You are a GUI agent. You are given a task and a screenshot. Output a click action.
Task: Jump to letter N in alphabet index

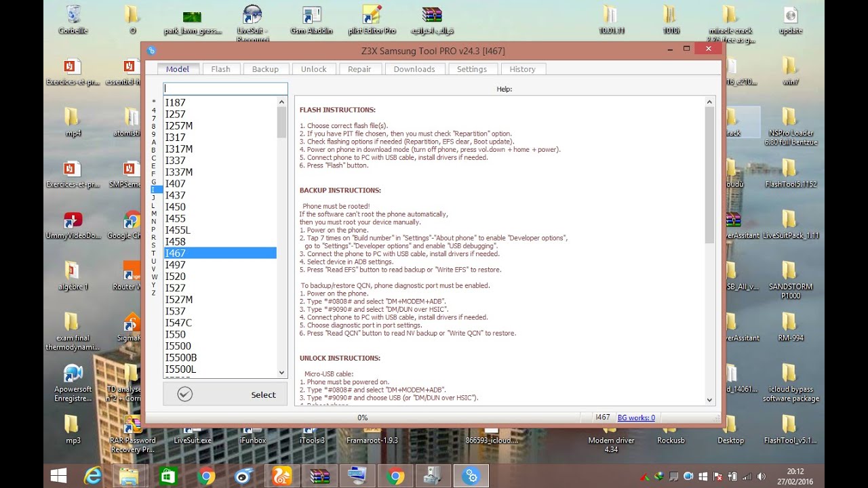[154, 222]
